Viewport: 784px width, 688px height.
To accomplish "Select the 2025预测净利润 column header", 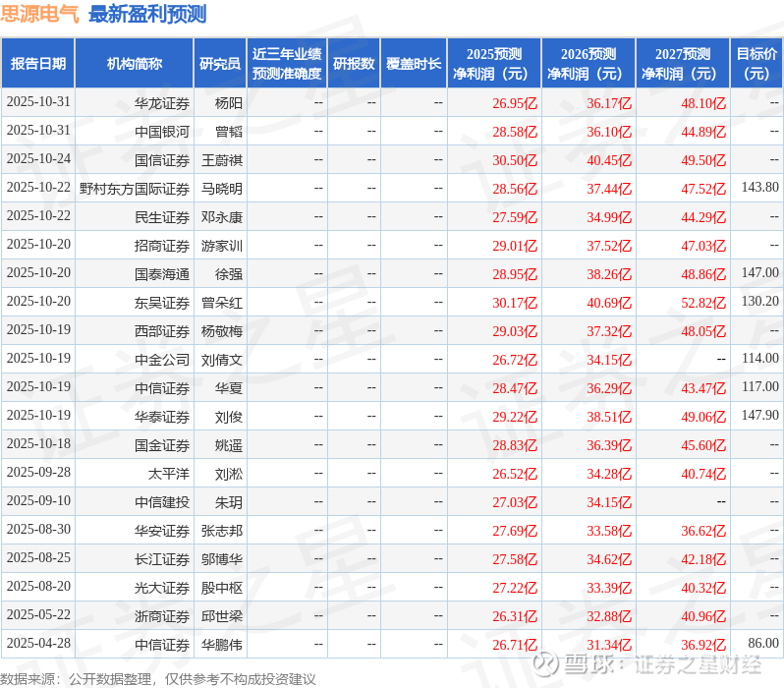I will click(494, 64).
